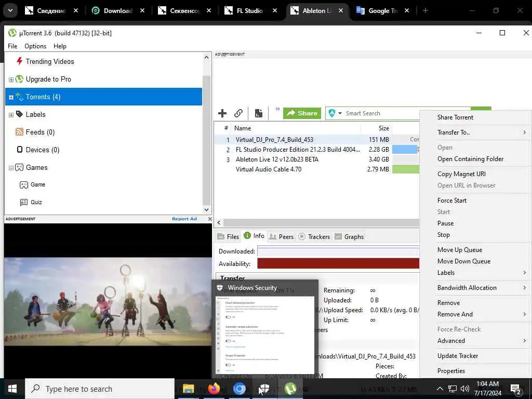Image resolution: width=532 pixels, height=399 pixels.
Task: Click the Feeds RSS icon
Action: click(19, 132)
